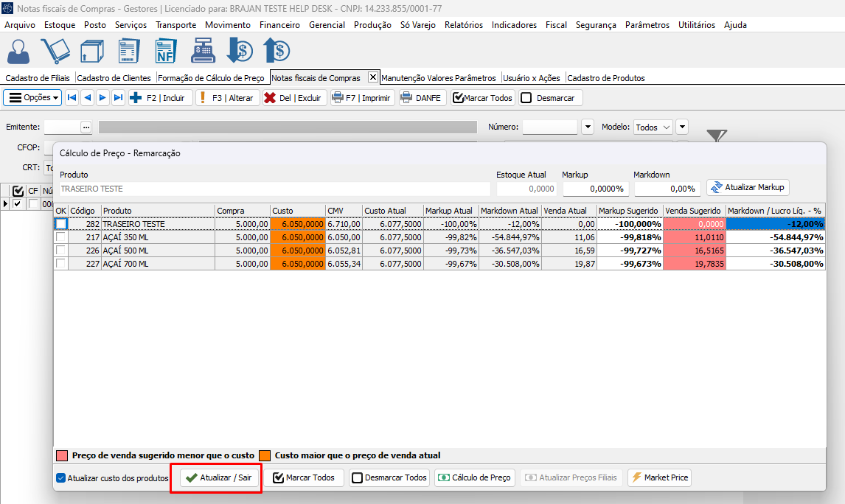Open the dropdown arrow beside Número field
This screenshot has width=845, height=504.
coord(588,127)
